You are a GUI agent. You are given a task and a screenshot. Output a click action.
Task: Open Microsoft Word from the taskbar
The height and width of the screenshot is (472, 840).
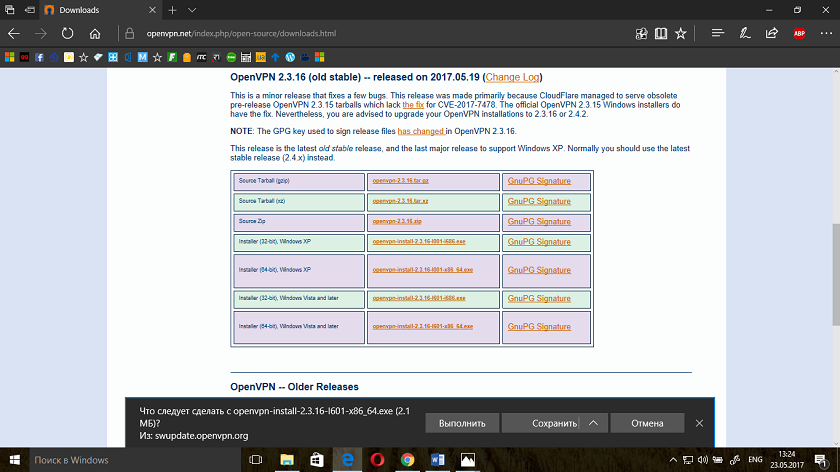click(x=438, y=460)
